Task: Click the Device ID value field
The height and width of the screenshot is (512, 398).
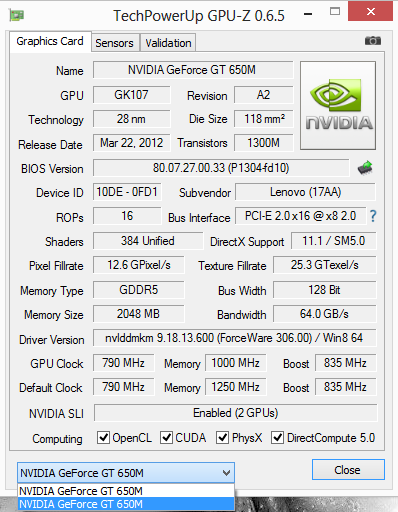Action: coord(127,192)
